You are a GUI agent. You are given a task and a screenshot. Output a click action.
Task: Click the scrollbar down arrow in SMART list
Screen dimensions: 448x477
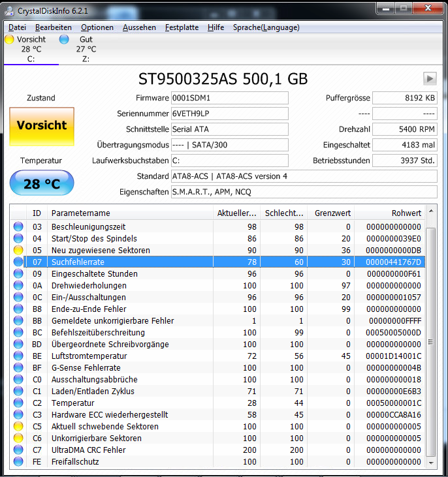click(x=431, y=463)
